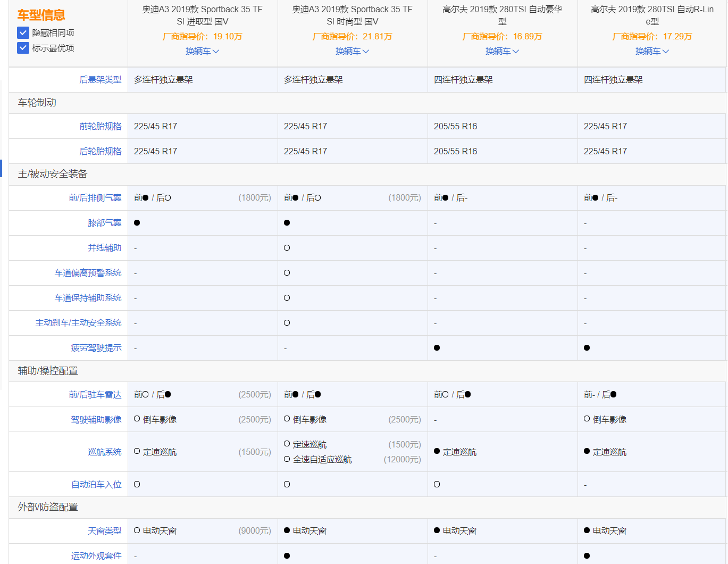
Task: Open the 奥迪A3 进取型 国V model title
Action: [202, 15]
